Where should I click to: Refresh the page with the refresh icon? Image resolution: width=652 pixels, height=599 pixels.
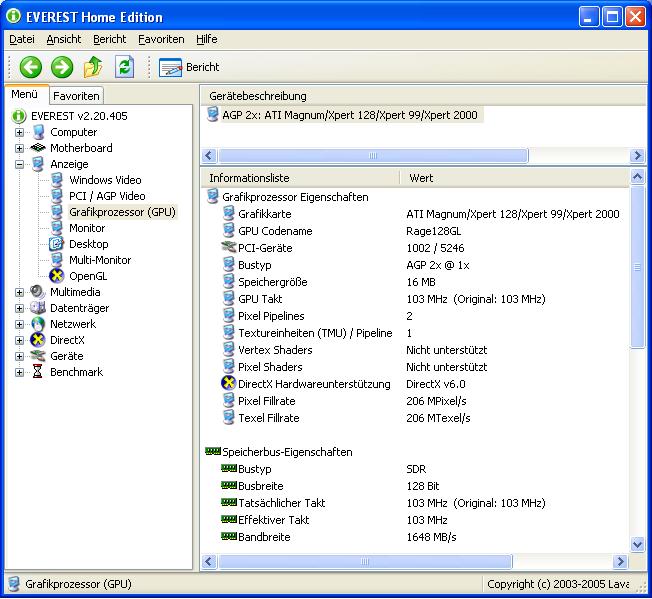pyautogui.click(x=124, y=67)
